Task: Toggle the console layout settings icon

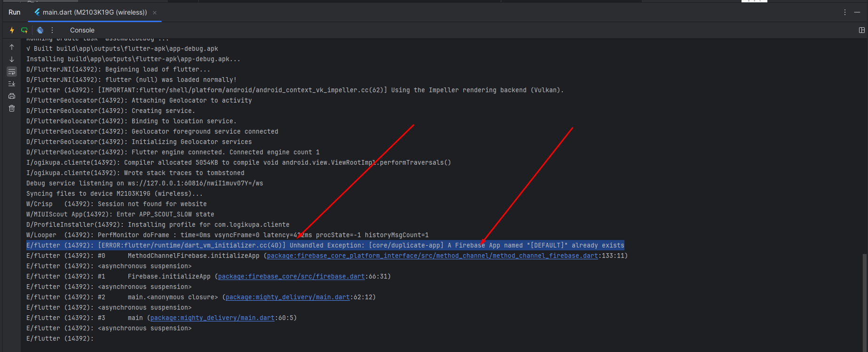Action: point(861,30)
